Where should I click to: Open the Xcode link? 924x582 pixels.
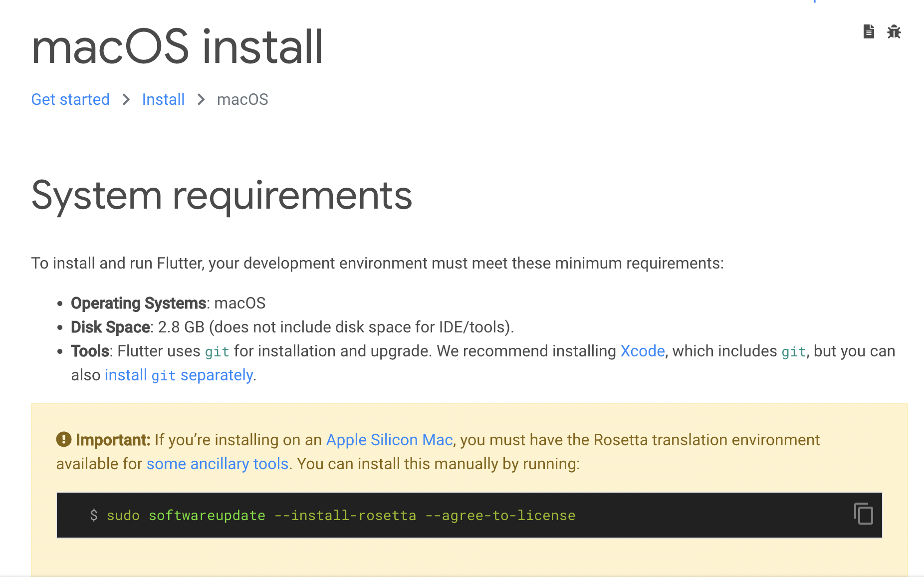[x=643, y=351]
